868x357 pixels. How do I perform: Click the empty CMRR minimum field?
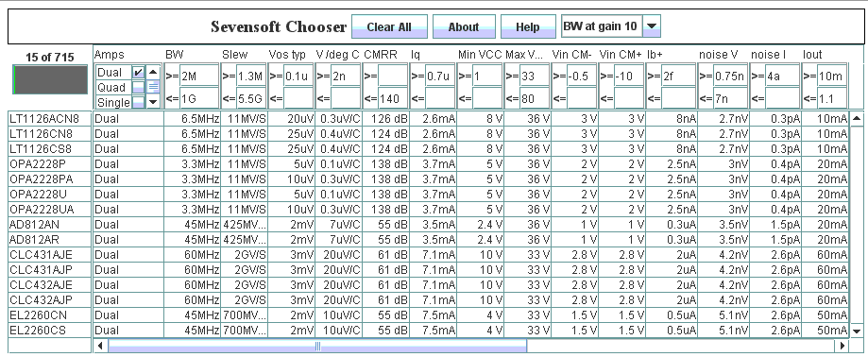pyautogui.click(x=393, y=76)
